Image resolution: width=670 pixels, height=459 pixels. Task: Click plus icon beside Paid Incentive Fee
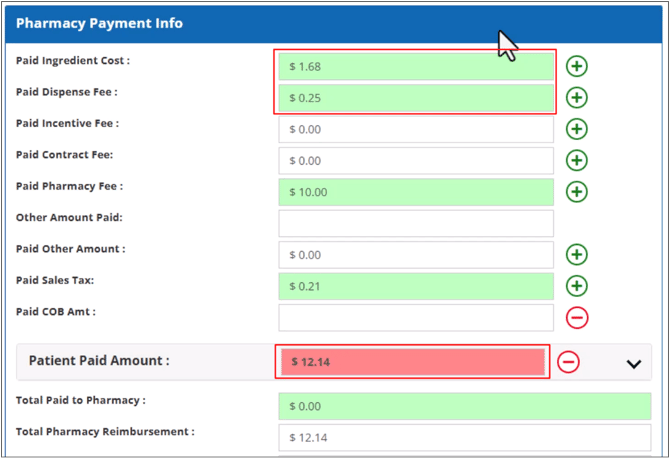(577, 129)
